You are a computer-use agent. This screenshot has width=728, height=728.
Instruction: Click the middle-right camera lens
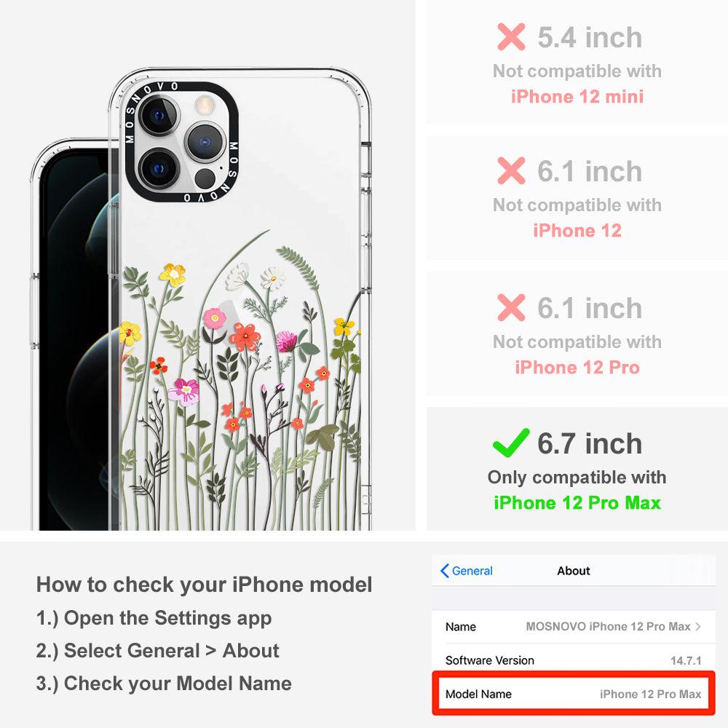[x=205, y=142]
